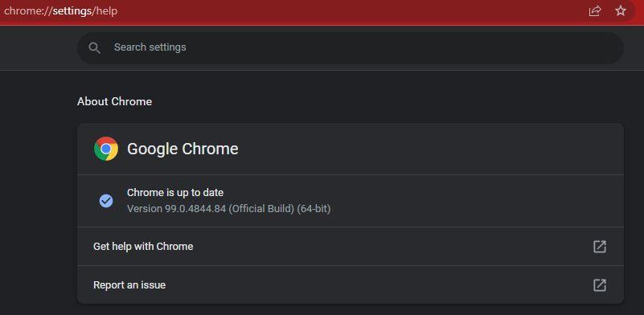Open external link icon for Get help

click(600, 247)
